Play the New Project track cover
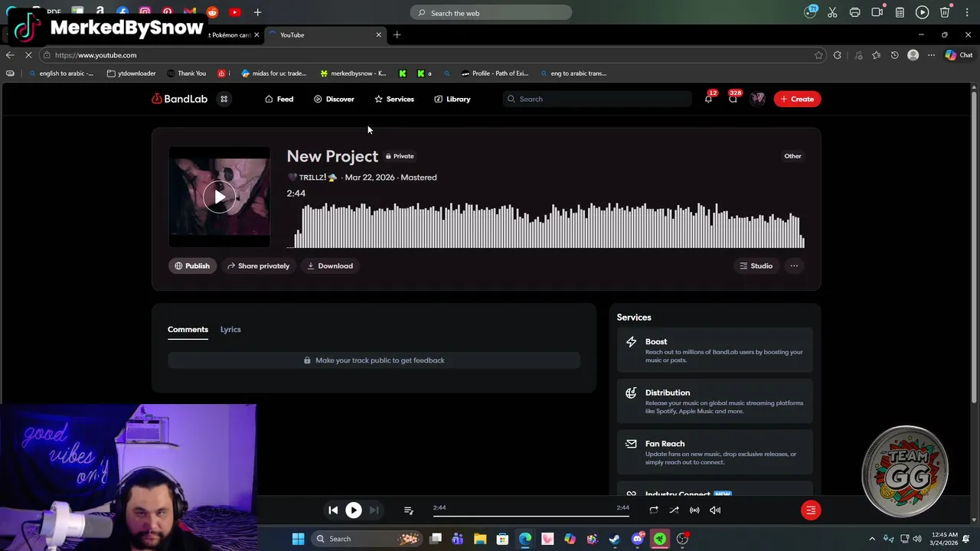This screenshot has height=551, width=980. coord(220,197)
